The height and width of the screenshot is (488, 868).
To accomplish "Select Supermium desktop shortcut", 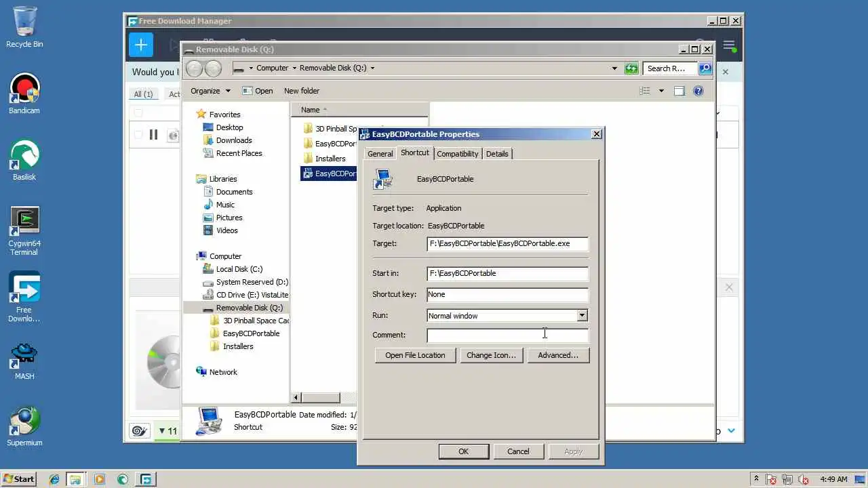I will pos(24,427).
